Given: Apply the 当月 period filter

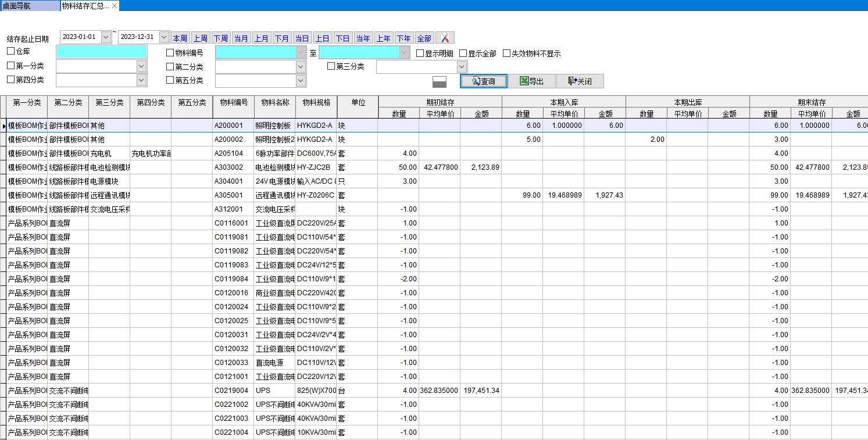Looking at the screenshot, I should (241, 37).
